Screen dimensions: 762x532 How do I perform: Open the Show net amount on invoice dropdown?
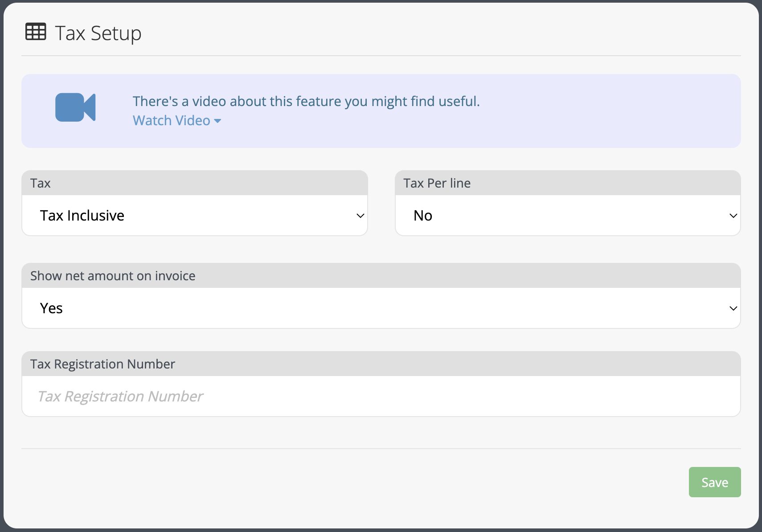click(381, 308)
